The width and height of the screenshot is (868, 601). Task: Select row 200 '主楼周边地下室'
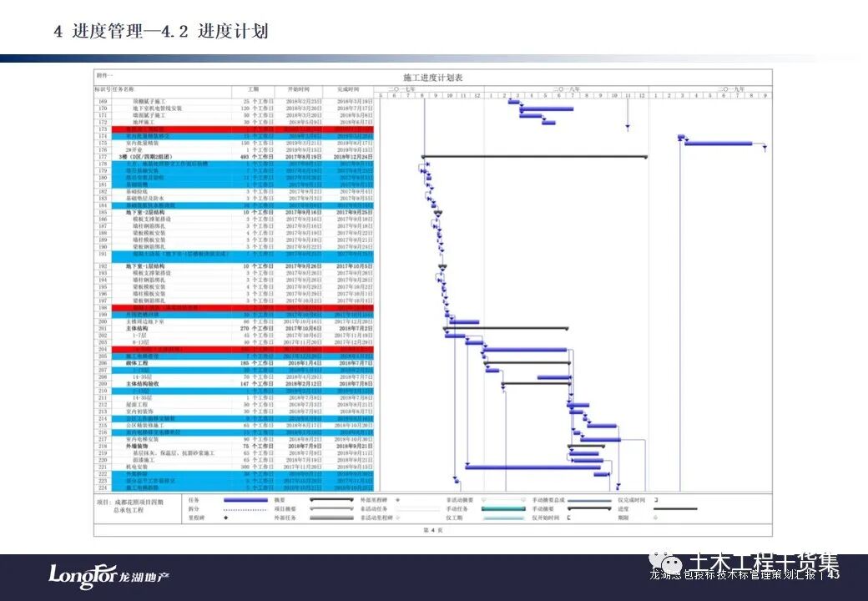(x=235, y=321)
